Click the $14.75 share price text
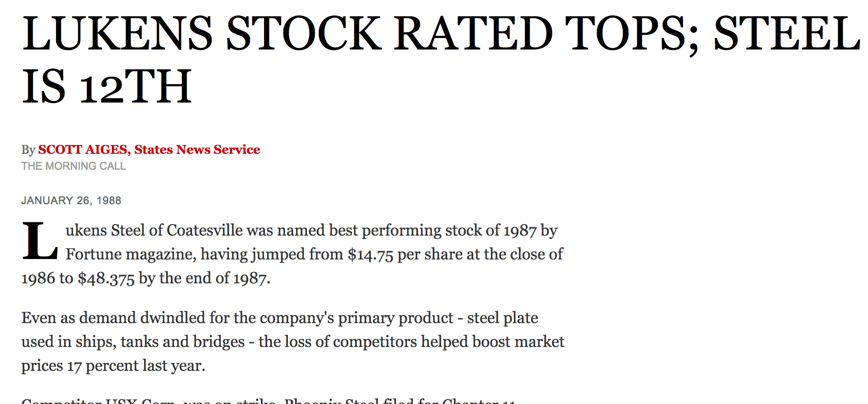The width and height of the screenshot is (868, 404). [370, 255]
